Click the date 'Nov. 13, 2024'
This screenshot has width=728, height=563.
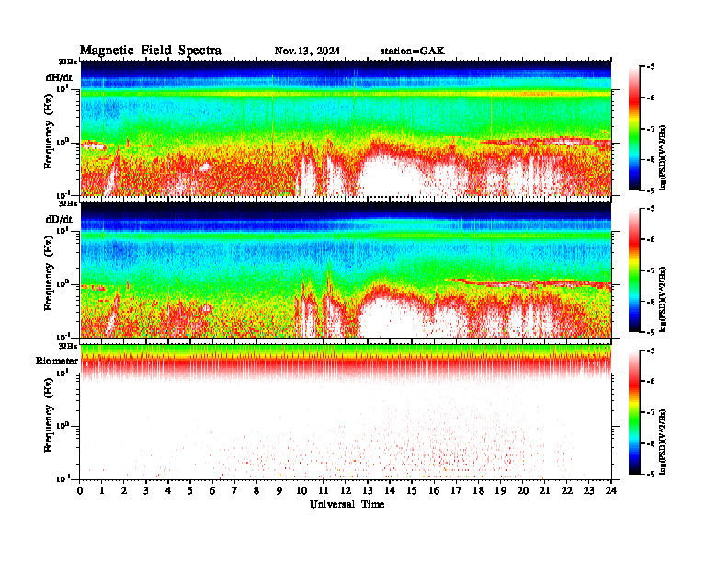(307, 51)
